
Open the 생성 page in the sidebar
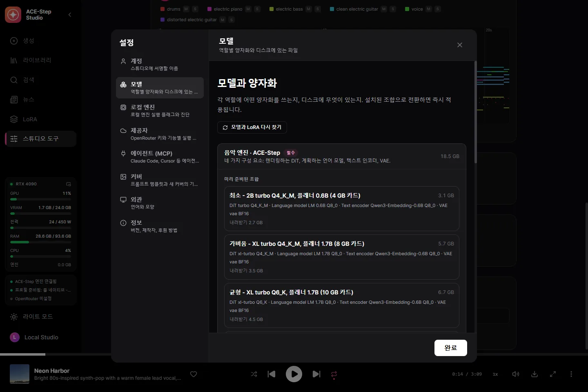40,40
